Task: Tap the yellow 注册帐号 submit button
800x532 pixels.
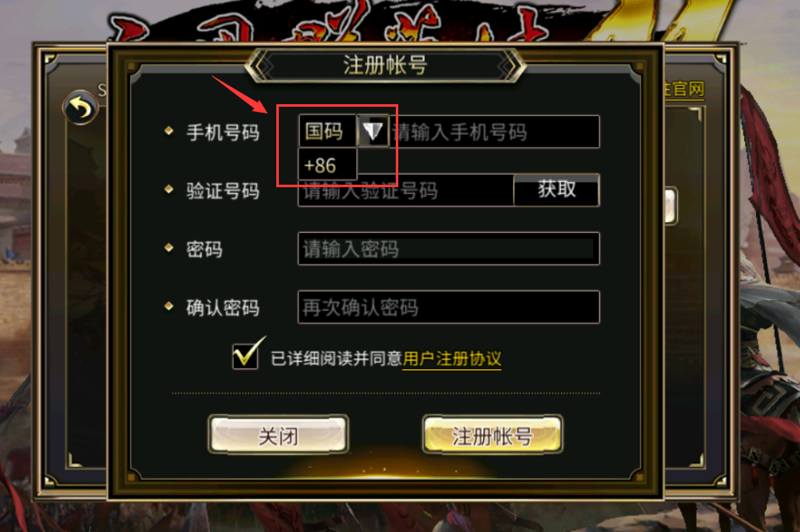Action: click(492, 435)
